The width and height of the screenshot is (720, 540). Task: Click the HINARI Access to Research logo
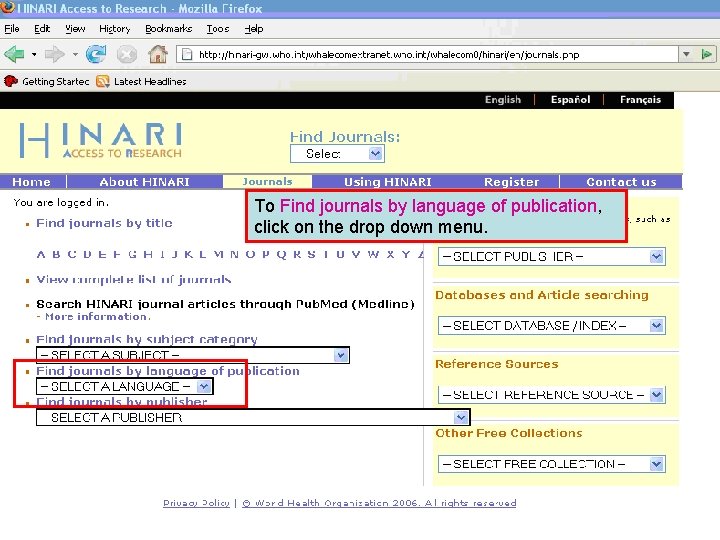point(101,141)
